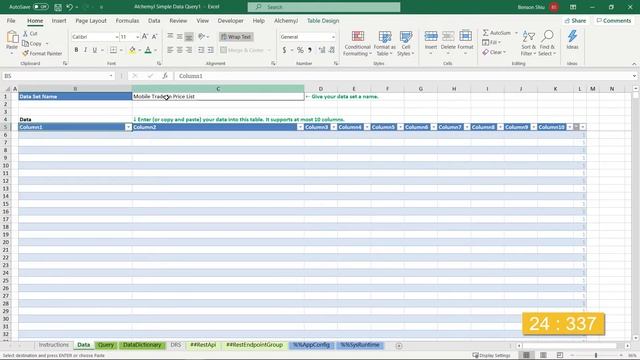640x360 pixels.
Task: Switch to Page Break Preview in status bar
Action: [x=560, y=355]
